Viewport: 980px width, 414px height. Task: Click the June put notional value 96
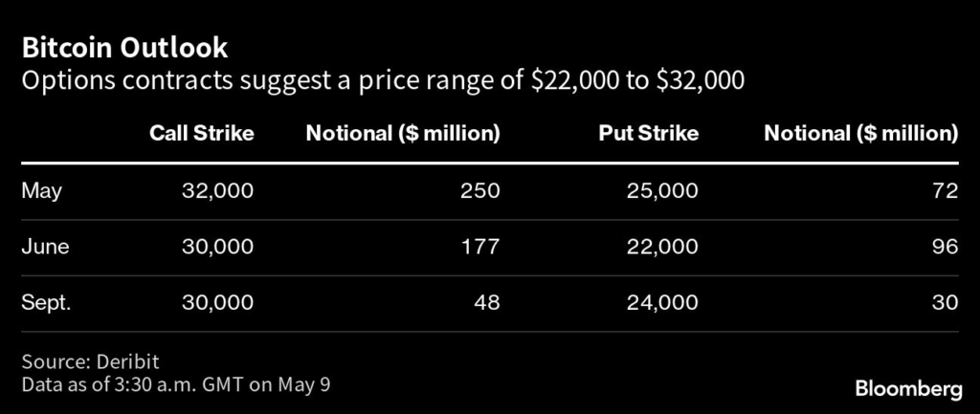[946, 247]
